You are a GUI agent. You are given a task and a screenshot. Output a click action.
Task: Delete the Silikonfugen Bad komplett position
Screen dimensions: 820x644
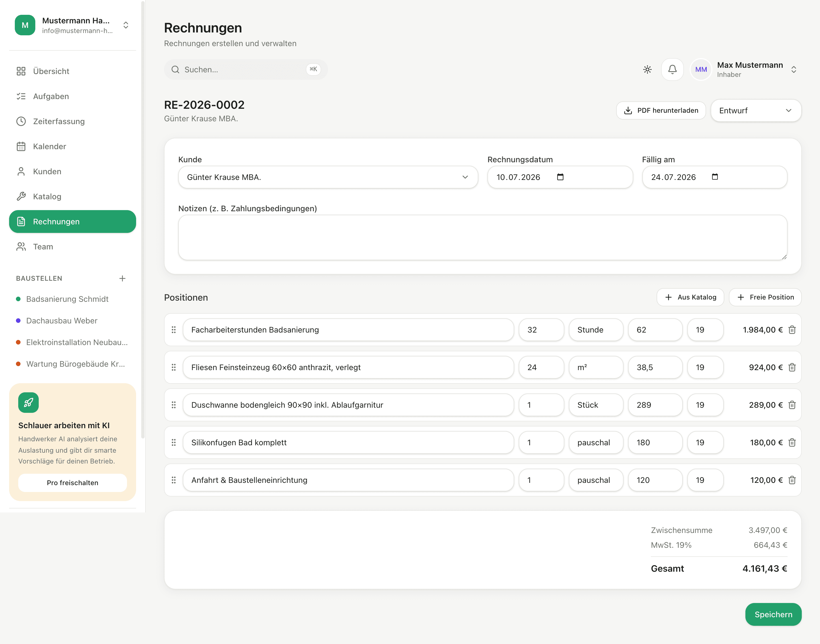pyautogui.click(x=792, y=442)
